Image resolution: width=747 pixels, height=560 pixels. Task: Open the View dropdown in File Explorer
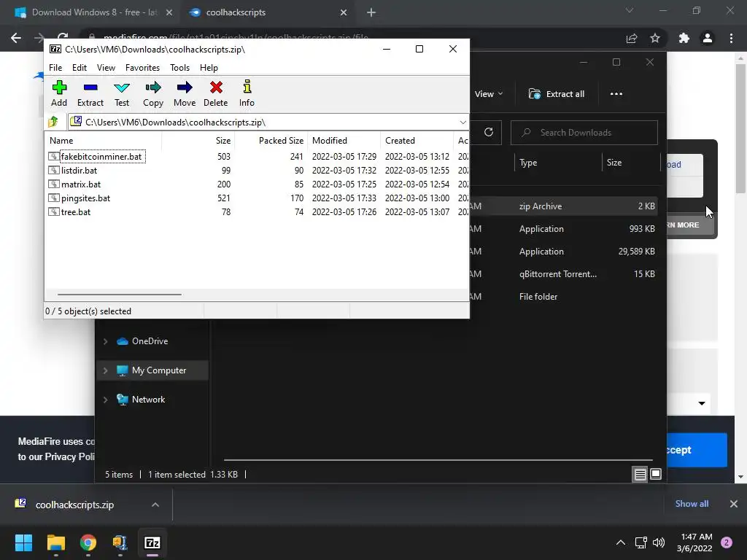point(488,94)
